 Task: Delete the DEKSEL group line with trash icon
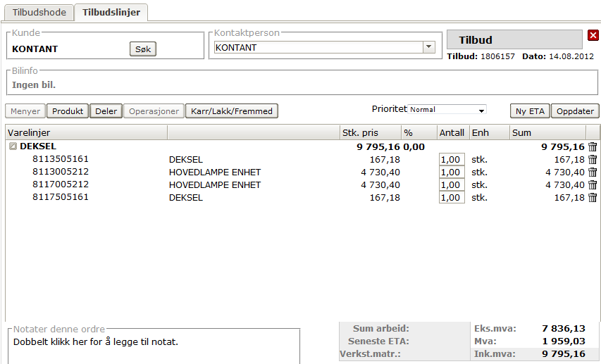pos(593,147)
